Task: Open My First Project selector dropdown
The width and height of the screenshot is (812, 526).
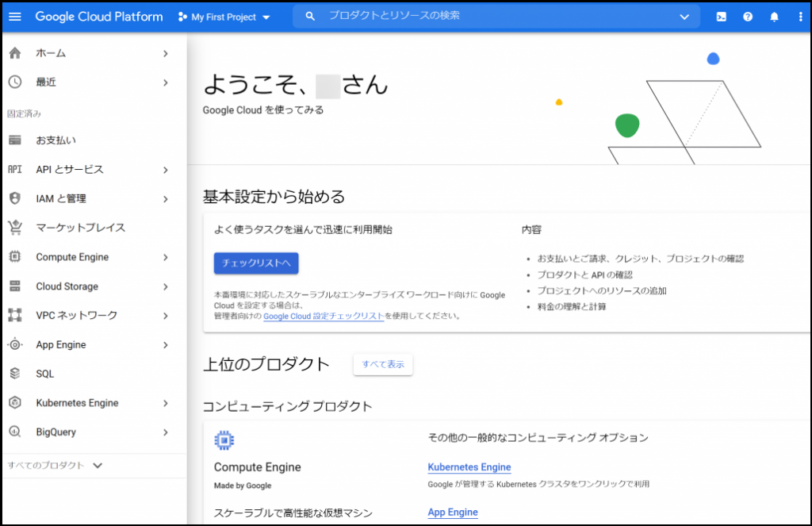Action: [x=224, y=17]
